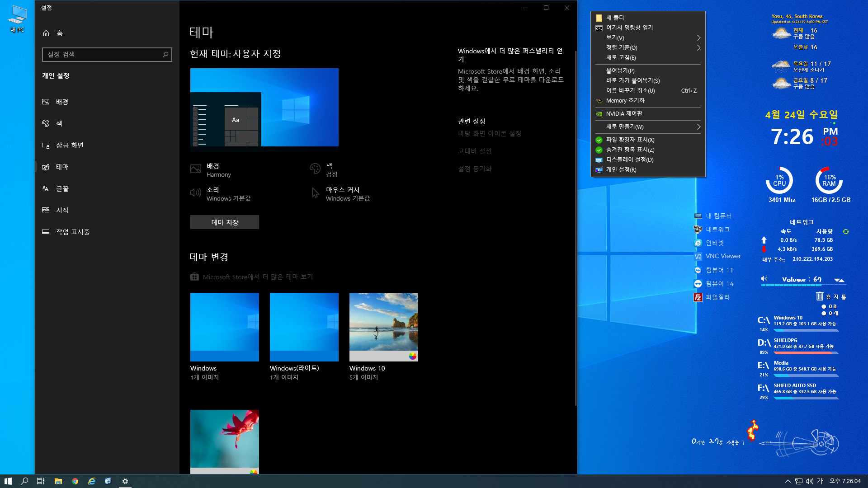Screen dimensions: 868x488
Task: Choose 새로 고침(E) in context menu
Action: (x=648, y=58)
